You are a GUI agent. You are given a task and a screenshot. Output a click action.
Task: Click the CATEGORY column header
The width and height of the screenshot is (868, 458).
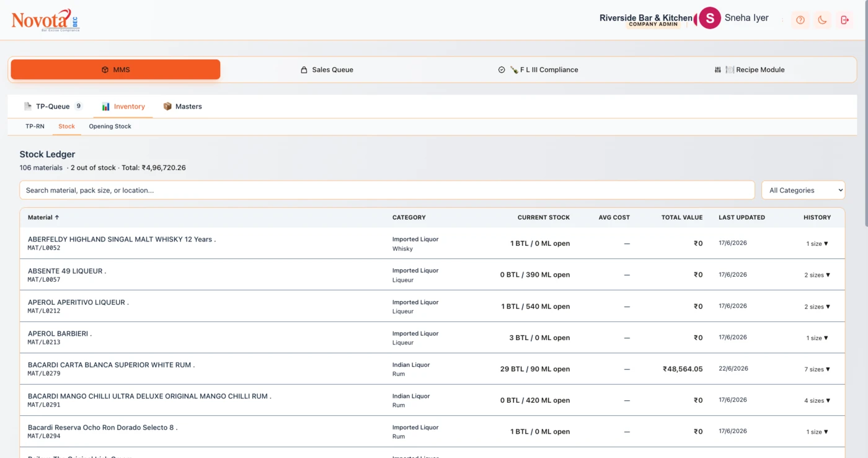pyautogui.click(x=409, y=217)
